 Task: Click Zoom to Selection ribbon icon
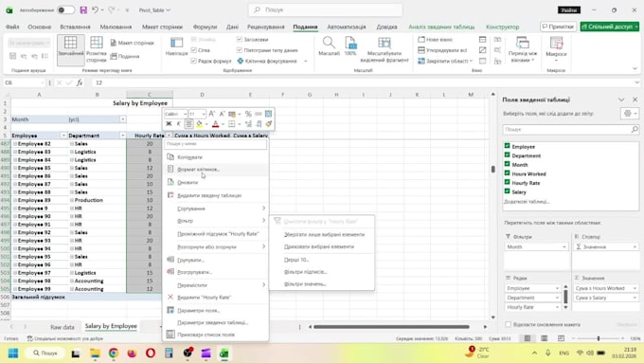(385, 43)
